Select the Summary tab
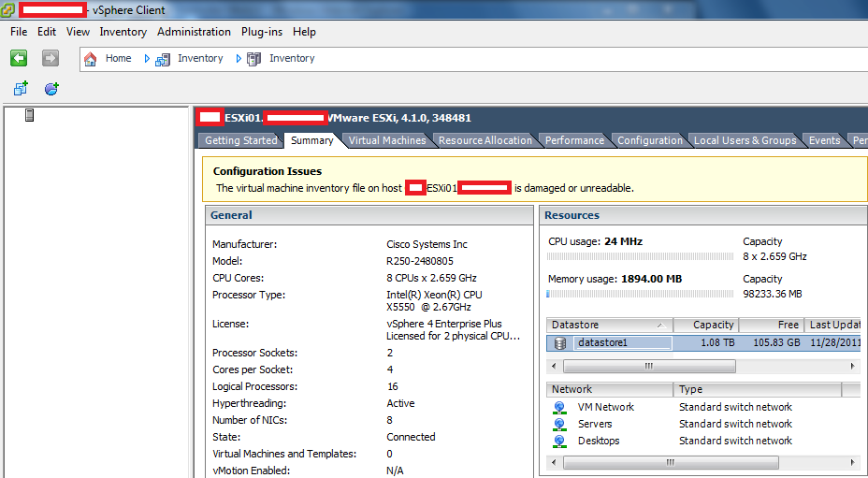Screen dimensions: 868x478 [x=312, y=140]
